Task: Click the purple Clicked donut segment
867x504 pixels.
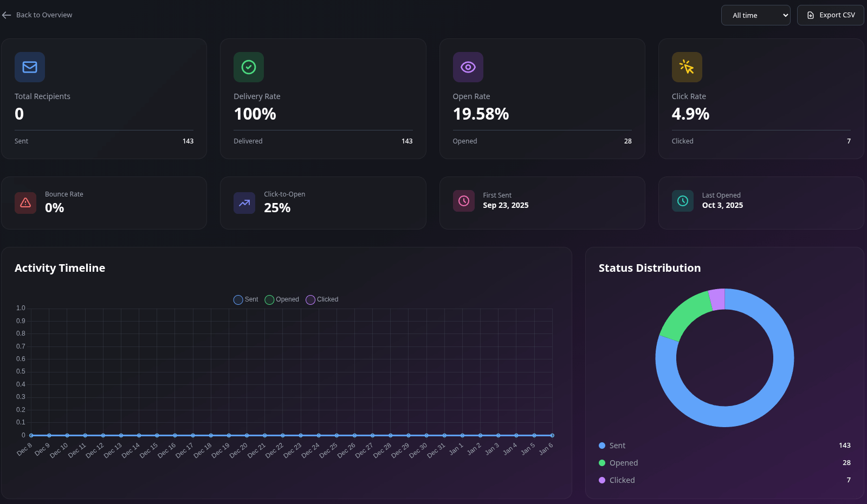Action: [x=717, y=299]
